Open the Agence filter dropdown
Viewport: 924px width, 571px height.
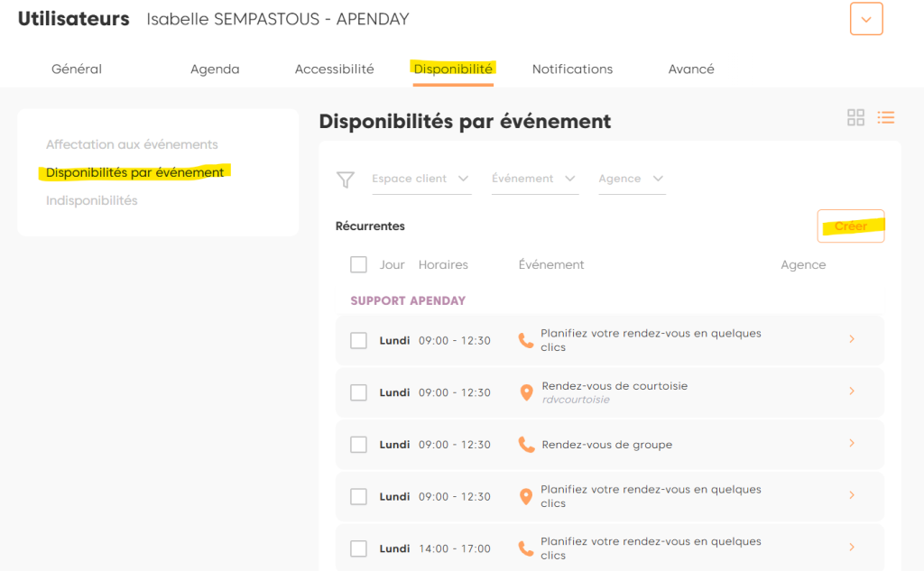point(632,179)
